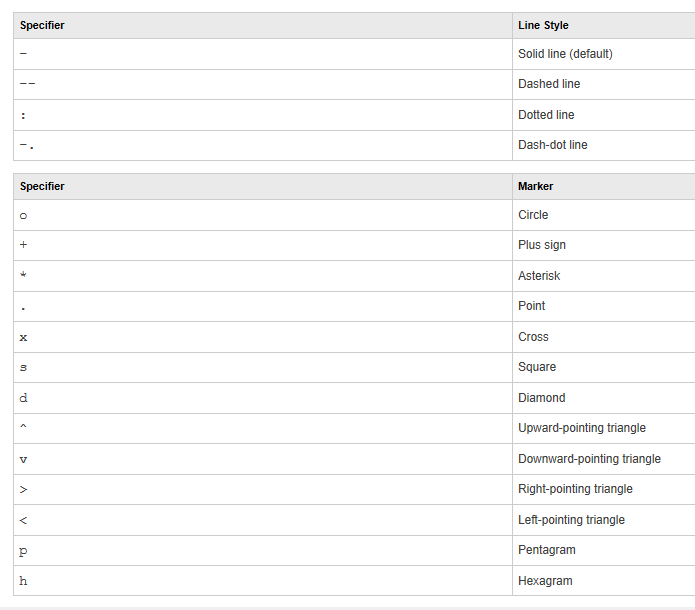The height and width of the screenshot is (610, 695).
Task: Select the asterisk '*' specifier symbol
Action: (23, 275)
